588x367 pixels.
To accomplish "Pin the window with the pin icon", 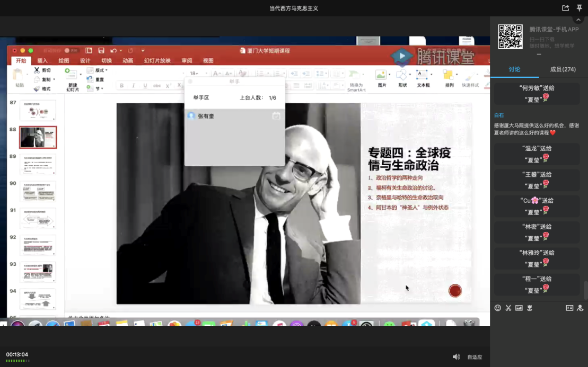I will [580, 8].
